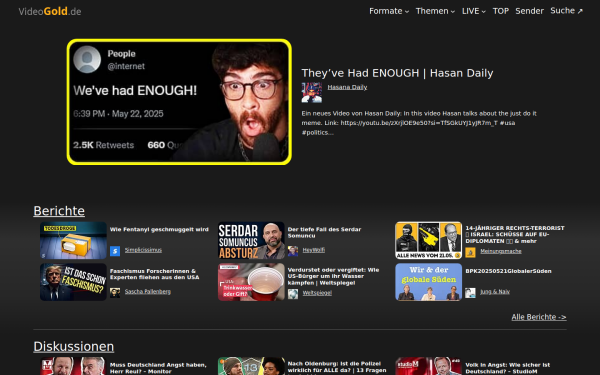600x375 pixels.
Task: Open the HeyWolfi channel link
Action: pos(313,250)
